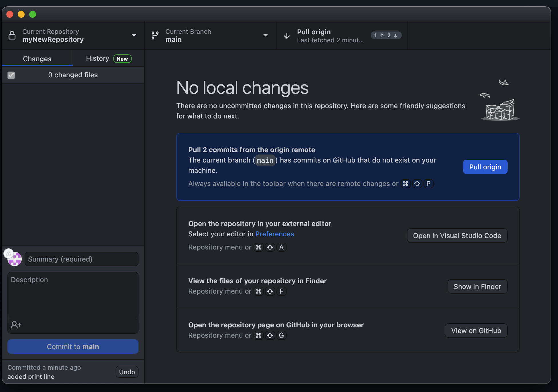Click the yellow window minimize button
The height and width of the screenshot is (392, 558).
pyautogui.click(x=21, y=14)
